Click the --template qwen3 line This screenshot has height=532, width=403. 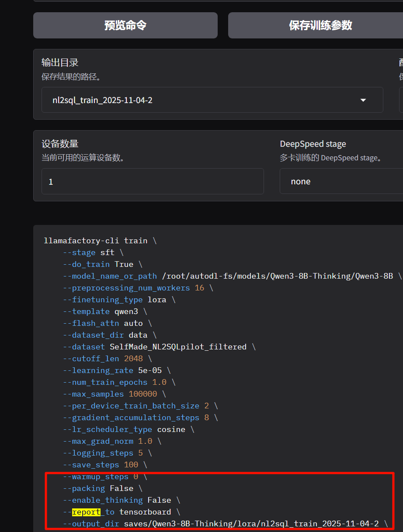coord(105,311)
